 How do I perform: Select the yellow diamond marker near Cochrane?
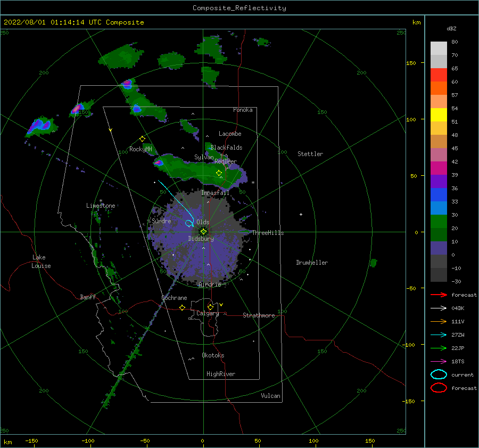182,307
